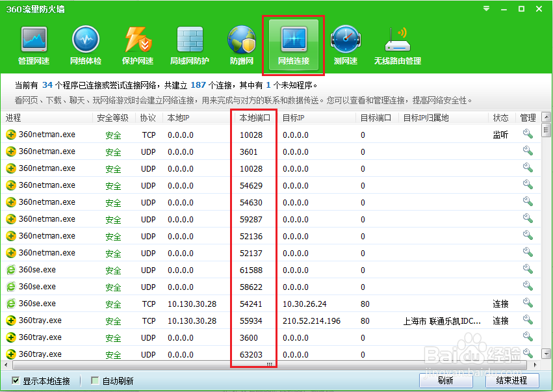The height and width of the screenshot is (392, 553).
Task: Open the 防蹭网 tool
Action: [242, 46]
